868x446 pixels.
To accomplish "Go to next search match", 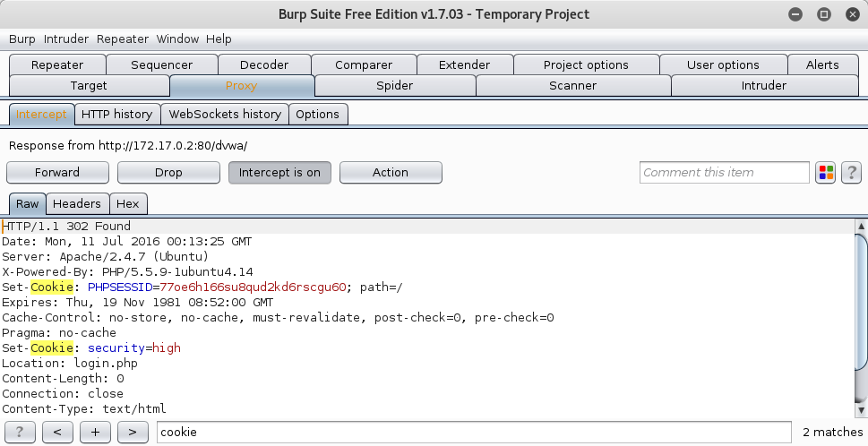I will (133, 433).
